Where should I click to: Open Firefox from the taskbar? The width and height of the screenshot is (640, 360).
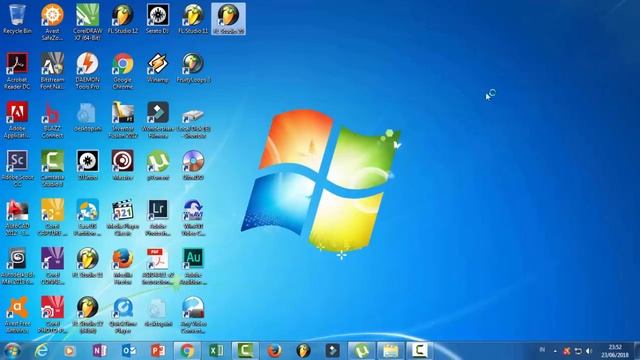[274, 351]
